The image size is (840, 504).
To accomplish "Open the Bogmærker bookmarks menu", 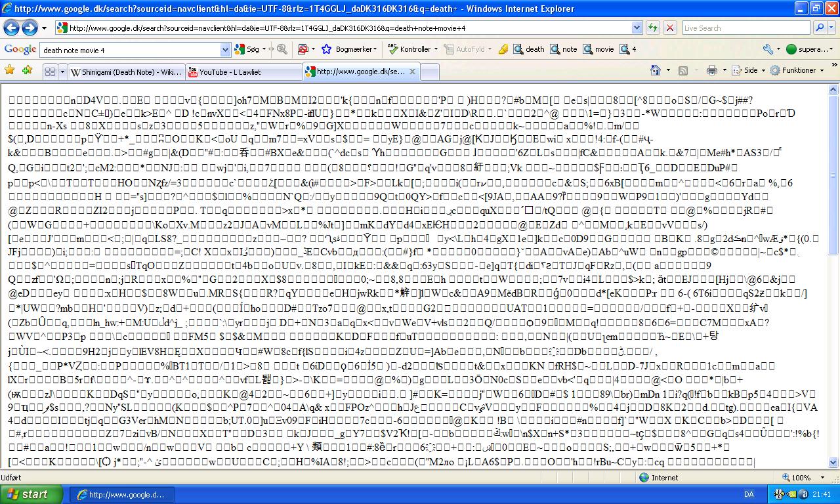I will (348, 49).
